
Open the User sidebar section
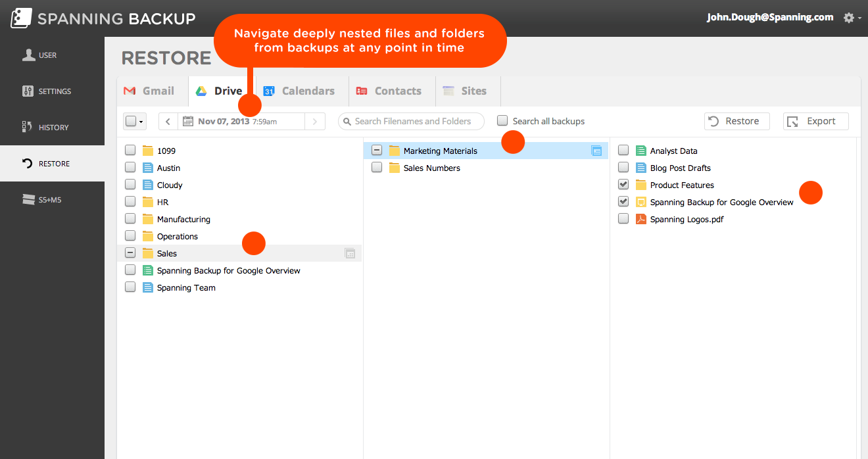[52, 55]
